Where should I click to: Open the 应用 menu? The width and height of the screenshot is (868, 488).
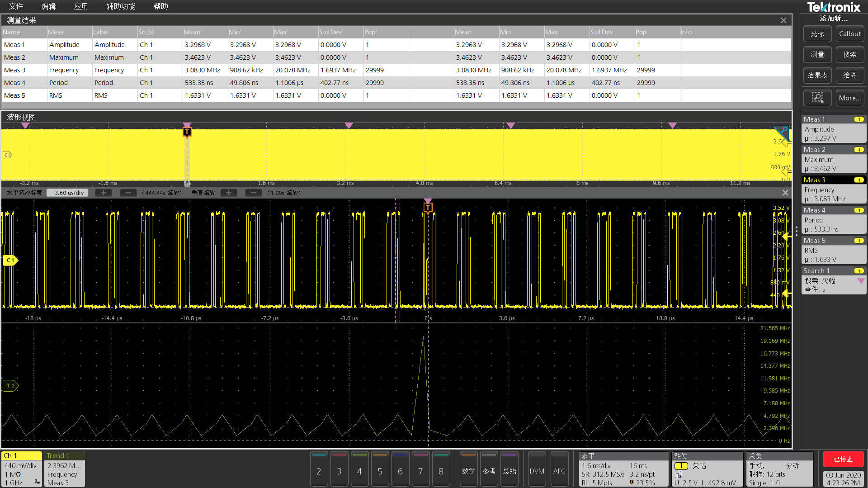coord(81,6)
